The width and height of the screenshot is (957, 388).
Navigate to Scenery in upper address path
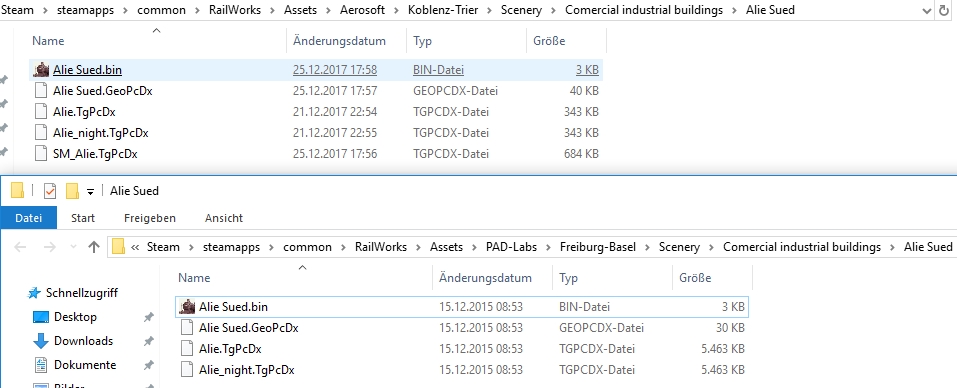(521, 10)
